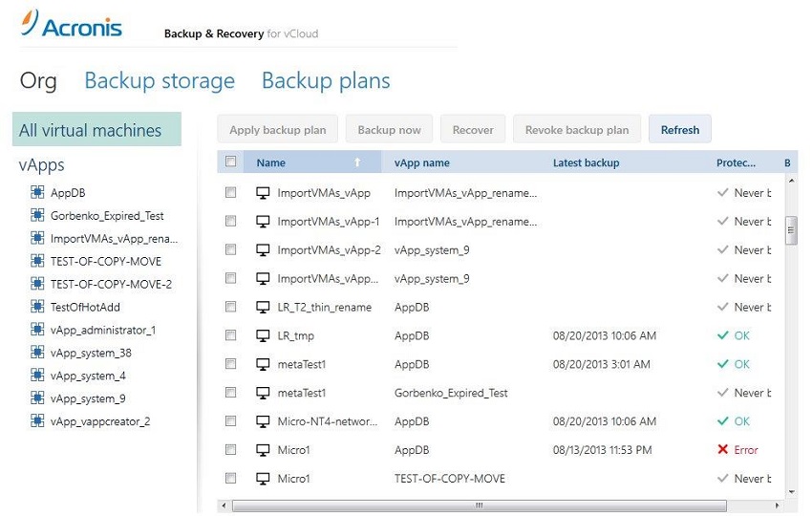Screen dimensions: 812x516
Task: Tick the select-all checkbox in table header
Action: [x=231, y=161]
